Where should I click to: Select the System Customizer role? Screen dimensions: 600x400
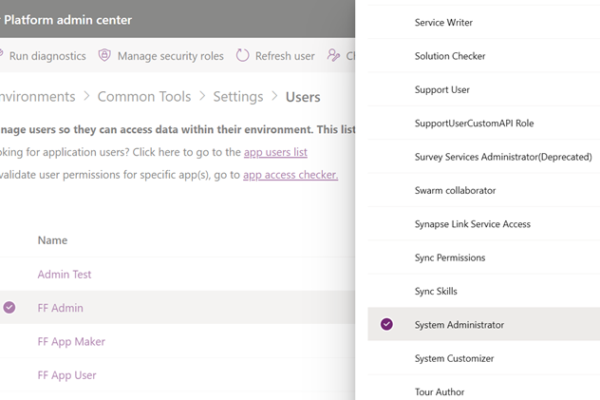coord(454,358)
